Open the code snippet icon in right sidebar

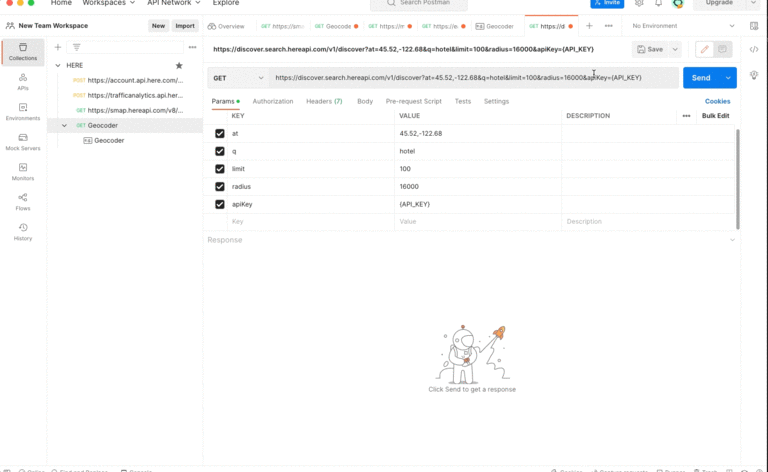(754, 49)
